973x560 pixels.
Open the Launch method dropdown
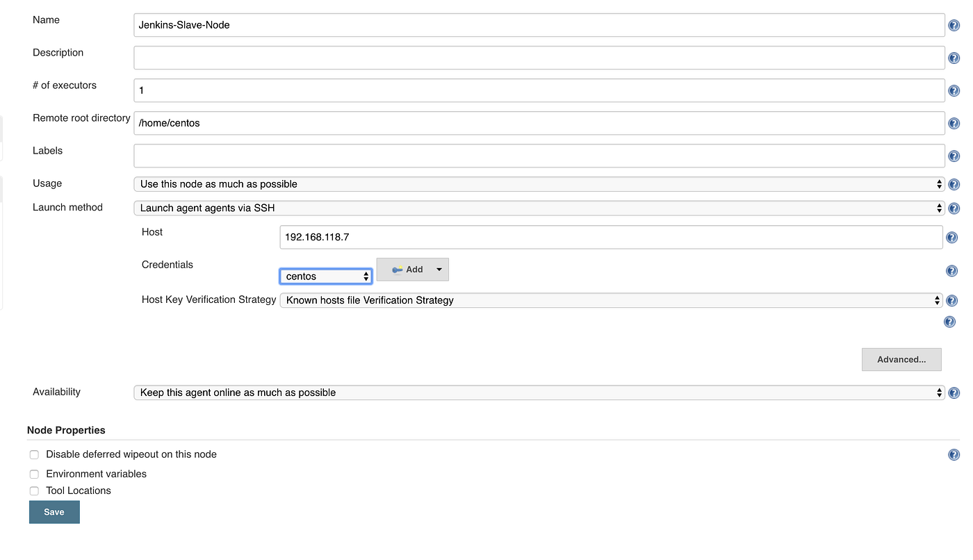pyautogui.click(x=939, y=208)
